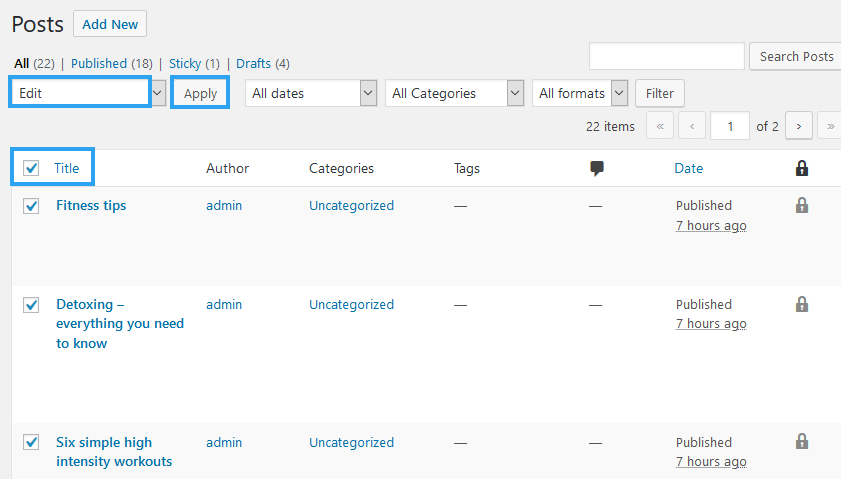Click the lock icon for Fitness tips post

(x=801, y=205)
